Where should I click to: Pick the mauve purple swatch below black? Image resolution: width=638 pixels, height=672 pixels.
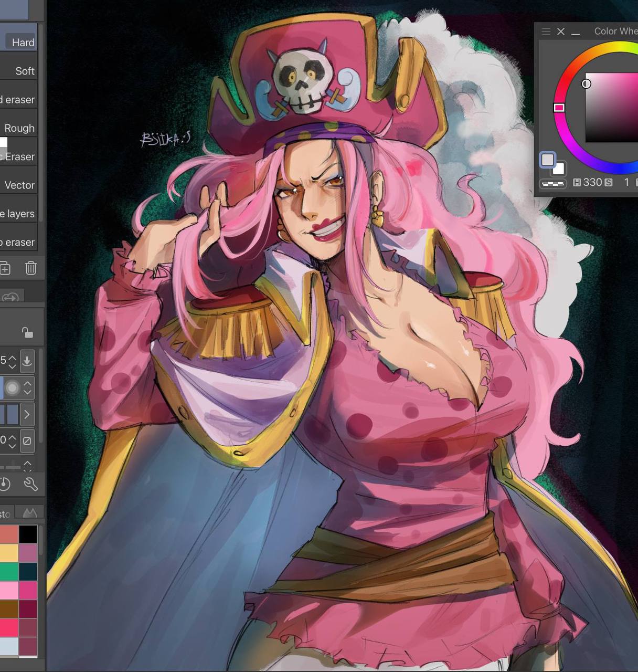coord(28,553)
